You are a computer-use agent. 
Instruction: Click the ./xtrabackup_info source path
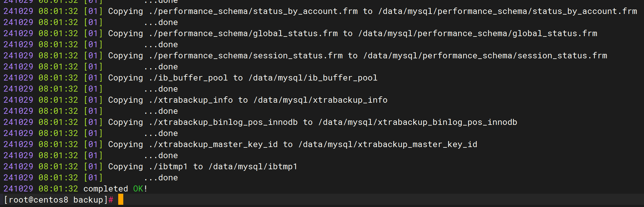pyautogui.click(x=190, y=100)
